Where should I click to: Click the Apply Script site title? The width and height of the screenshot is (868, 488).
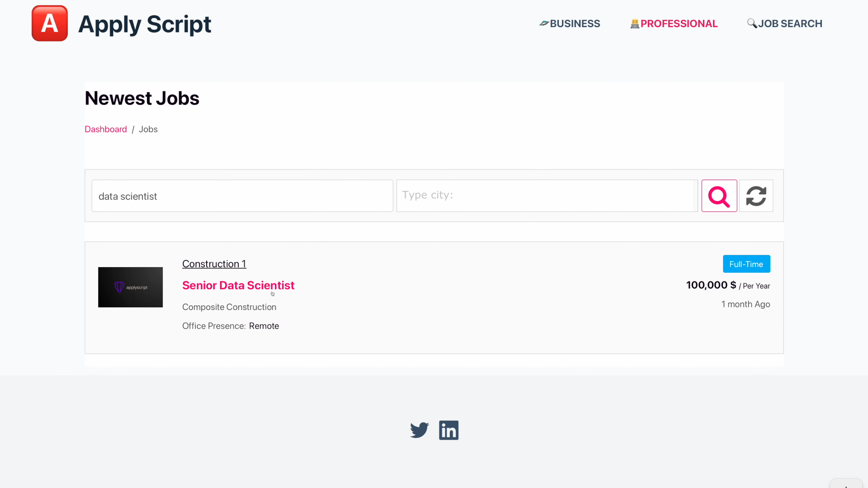(x=144, y=24)
